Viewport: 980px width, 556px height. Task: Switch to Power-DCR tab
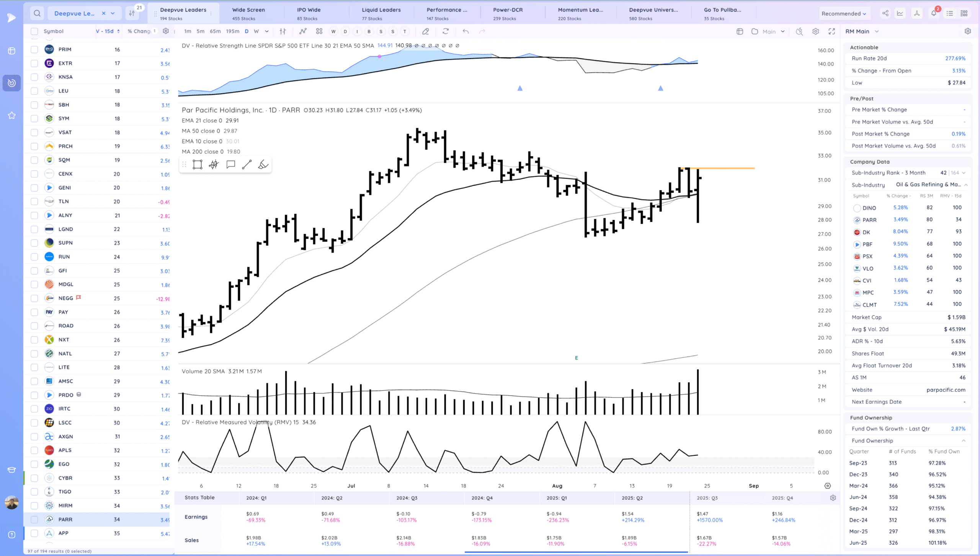point(508,13)
